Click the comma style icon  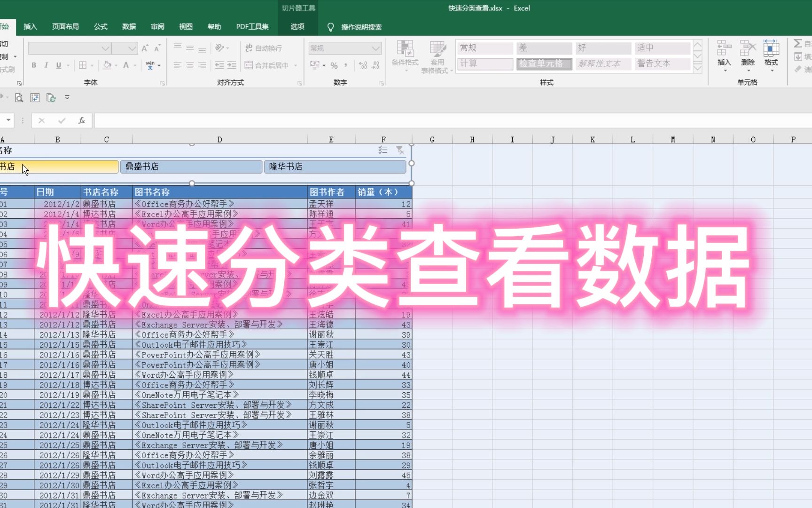point(346,65)
